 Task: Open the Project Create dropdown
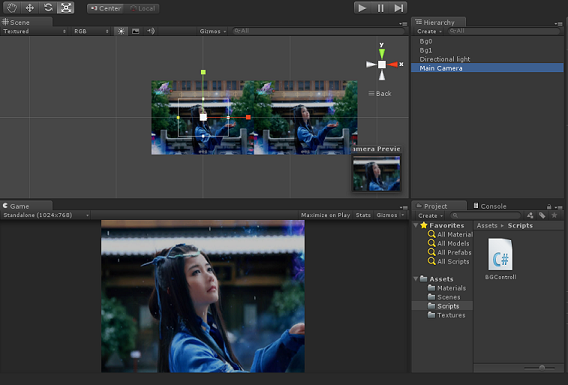coord(430,215)
